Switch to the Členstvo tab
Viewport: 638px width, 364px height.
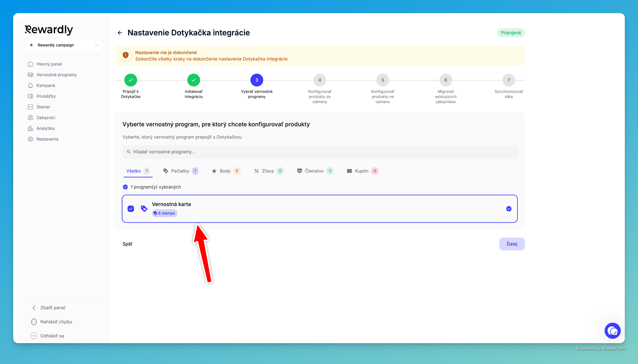click(x=315, y=171)
